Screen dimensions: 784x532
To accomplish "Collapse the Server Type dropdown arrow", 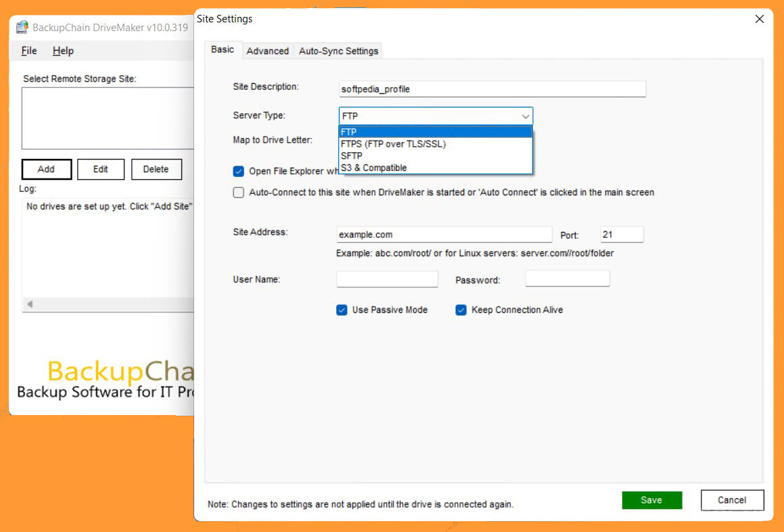I will [525, 116].
